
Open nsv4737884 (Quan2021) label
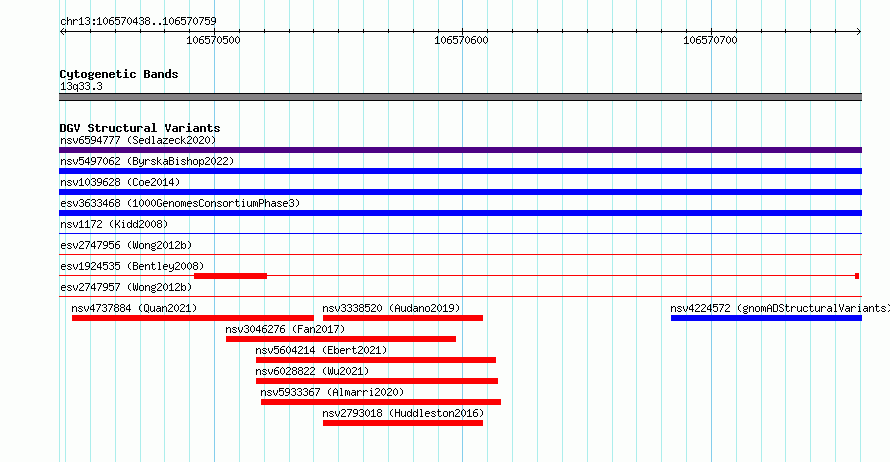(x=134, y=308)
